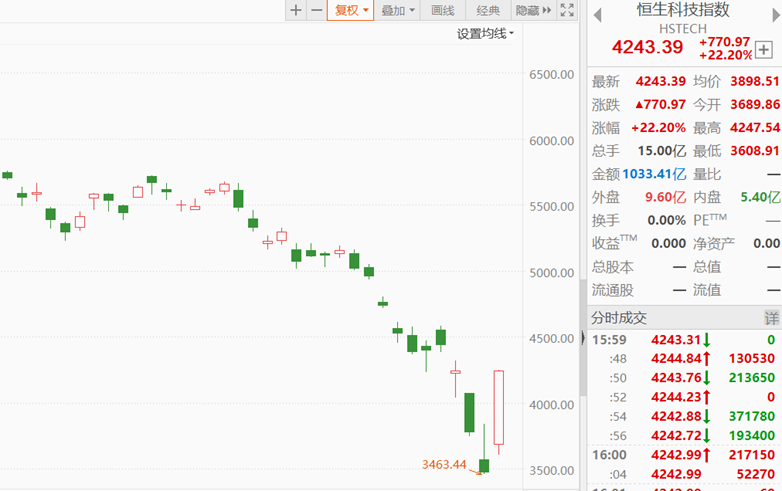Select the 16:00 trade row 217150

point(684,455)
